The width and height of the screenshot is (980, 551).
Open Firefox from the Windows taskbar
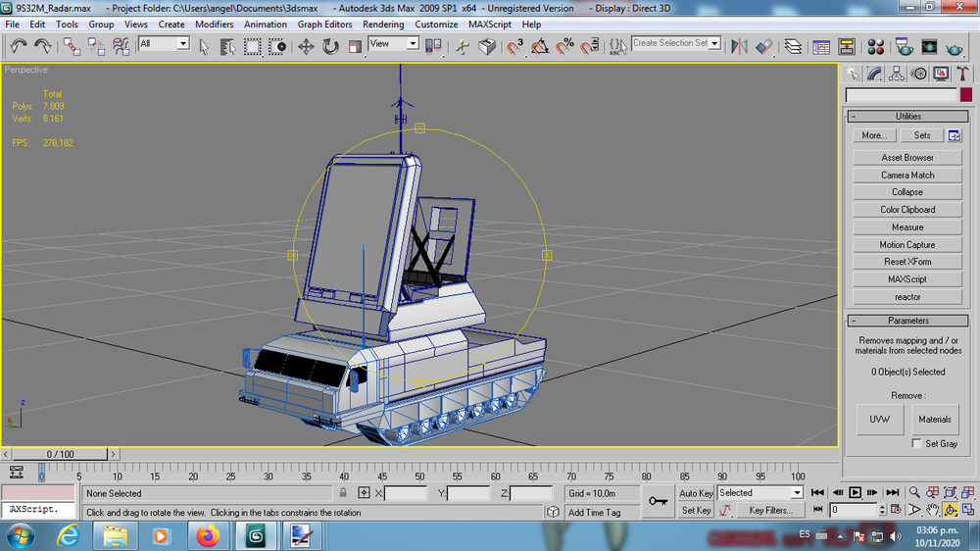click(208, 536)
